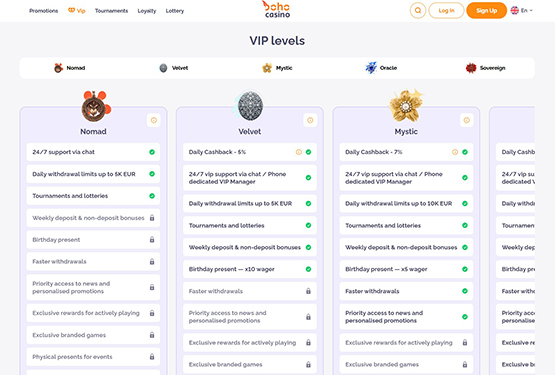Click the Nomad medallion badge image

(x=96, y=106)
